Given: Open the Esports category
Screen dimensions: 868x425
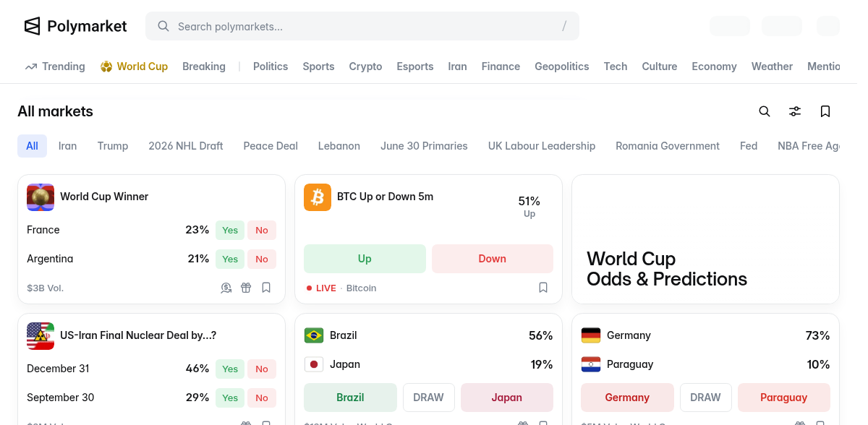Looking at the screenshot, I should tap(415, 66).
